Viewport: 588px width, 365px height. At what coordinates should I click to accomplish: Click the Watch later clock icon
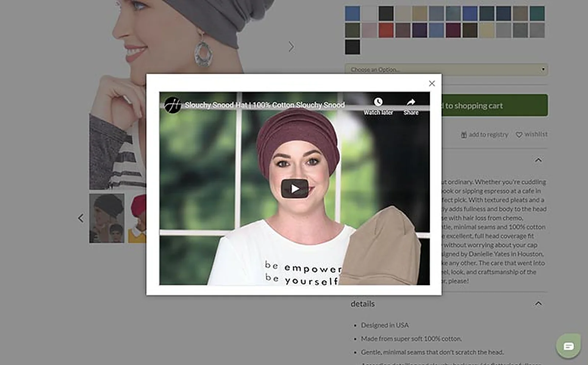(x=378, y=102)
